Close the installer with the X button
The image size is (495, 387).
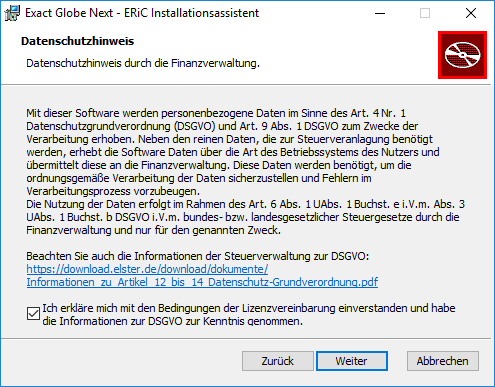471,13
